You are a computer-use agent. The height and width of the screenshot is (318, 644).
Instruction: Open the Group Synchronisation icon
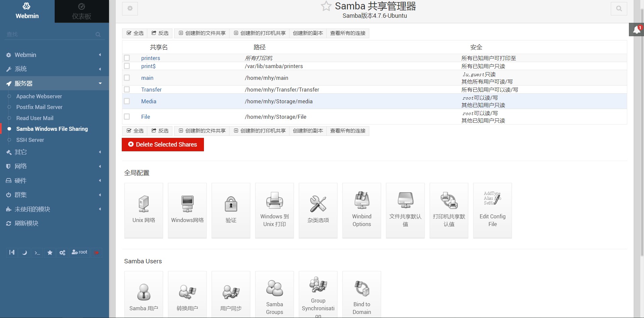318,295
